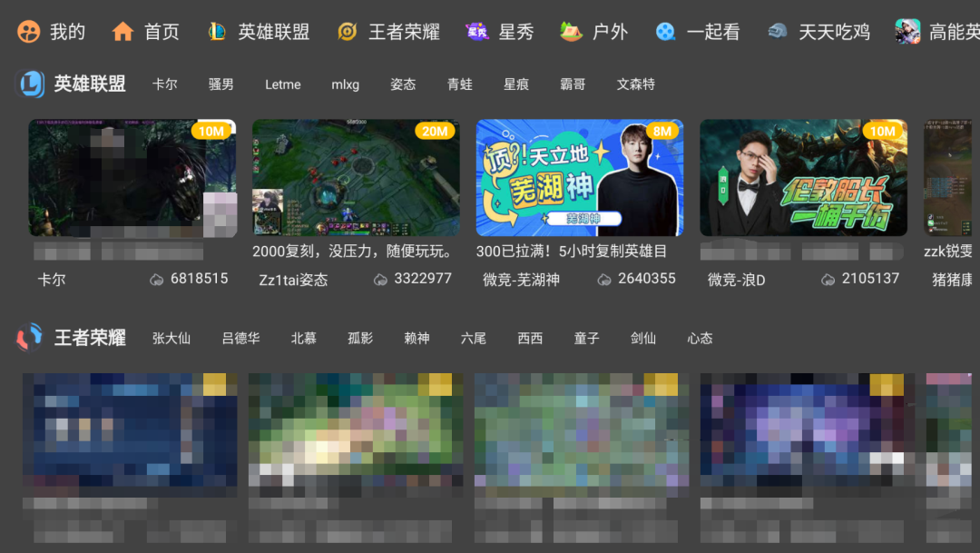
Task: Click the 20M bitrate badge
Action: 435,131
